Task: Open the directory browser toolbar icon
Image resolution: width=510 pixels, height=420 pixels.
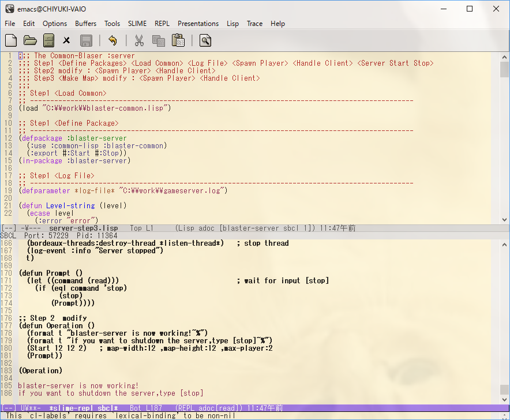Action: point(48,40)
